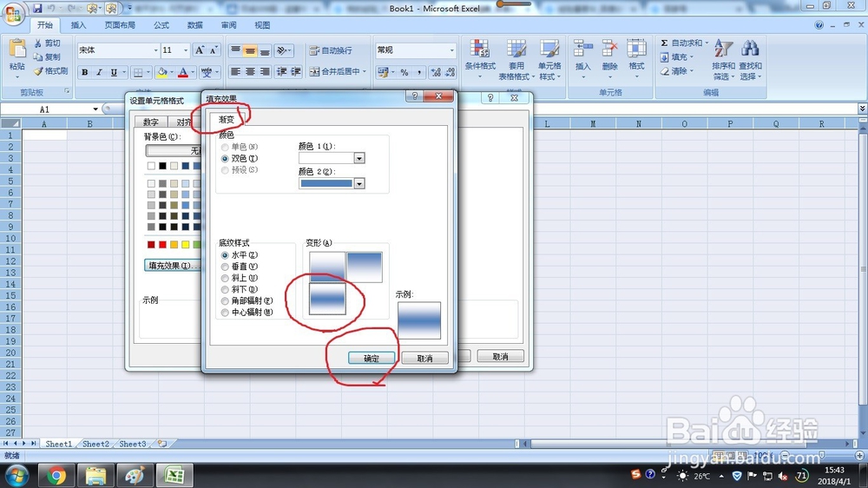
Task: Open the Color 1 dropdown
Action: click(x=359, y=158)
